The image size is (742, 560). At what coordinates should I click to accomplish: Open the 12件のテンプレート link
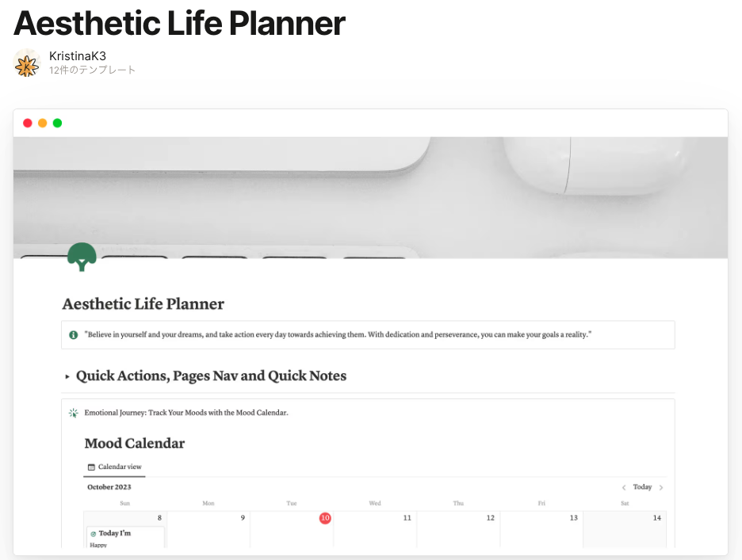pyautogui.click(x=93, y=70)
